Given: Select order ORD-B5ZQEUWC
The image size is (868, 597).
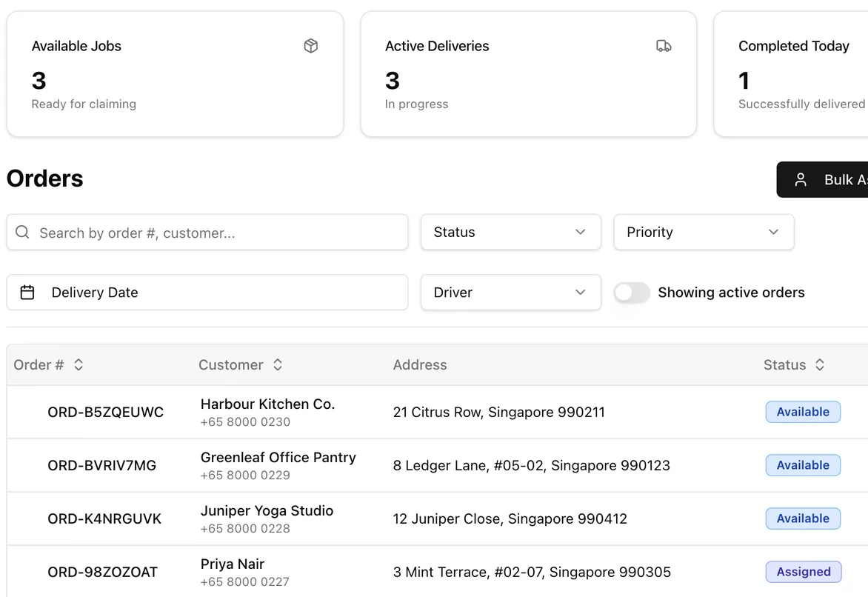Looking at the screenshot, I should click(x=105, y=412).
